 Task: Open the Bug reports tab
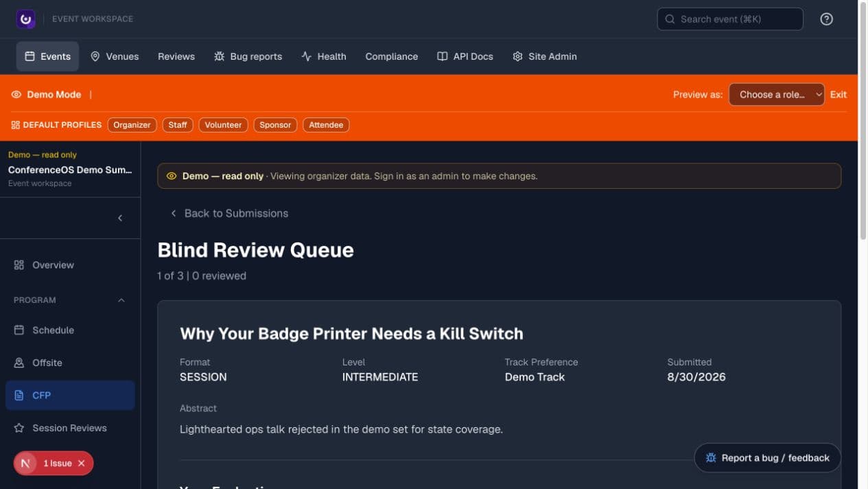[x=248, y=56]
